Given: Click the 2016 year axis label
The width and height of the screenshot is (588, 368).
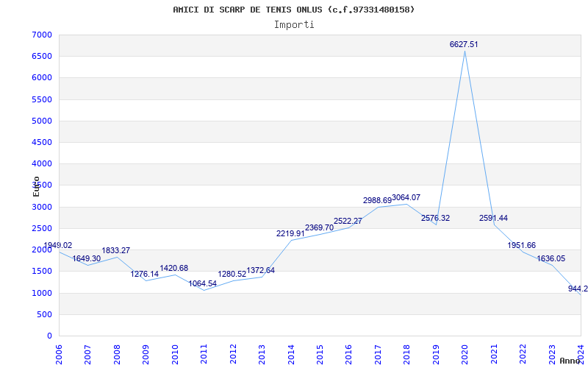Looking at the screenshot, I should click(349, 354).
